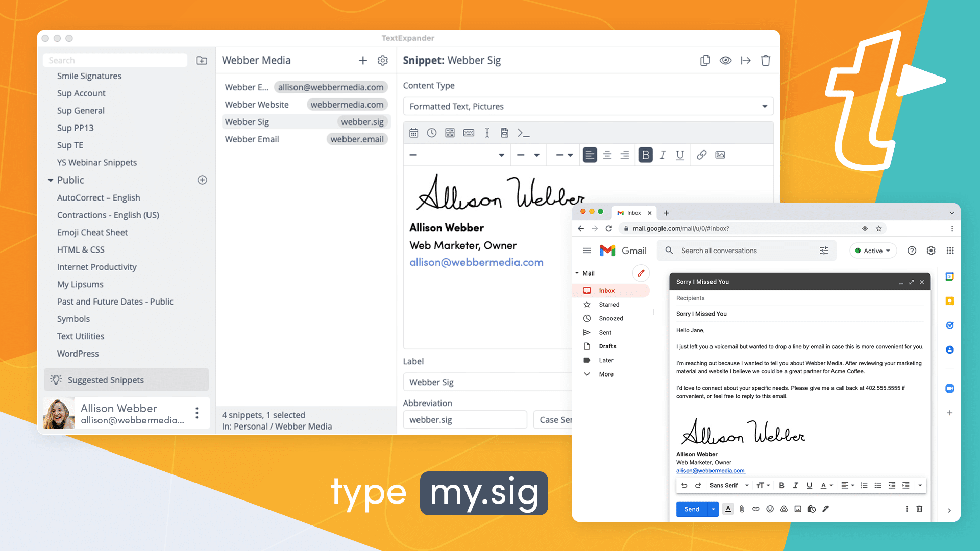
Task: Open Gmail Active status dropdown
Action: 873,251
